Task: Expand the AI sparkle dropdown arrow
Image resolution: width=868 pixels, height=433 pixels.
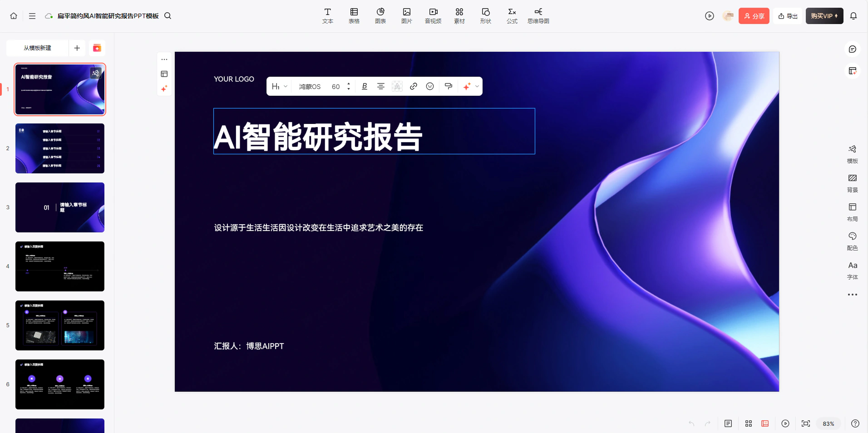Action: [x=477, y=86]
